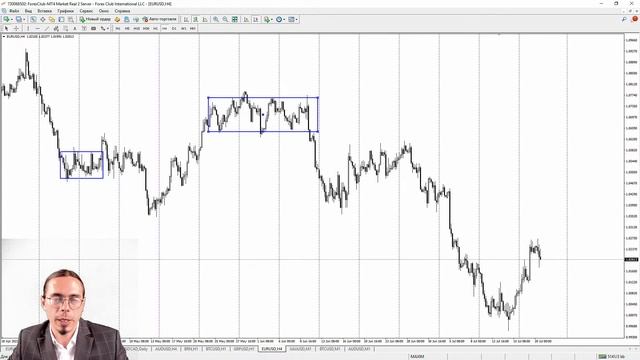
Task: Switch timeframe to M15
Action: point(137,29)
